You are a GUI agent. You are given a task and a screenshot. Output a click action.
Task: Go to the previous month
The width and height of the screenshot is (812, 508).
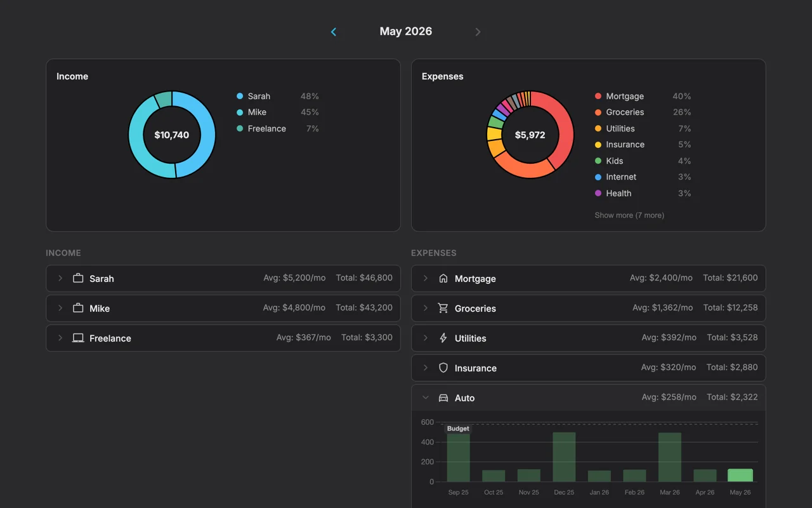tap(334, 32)
